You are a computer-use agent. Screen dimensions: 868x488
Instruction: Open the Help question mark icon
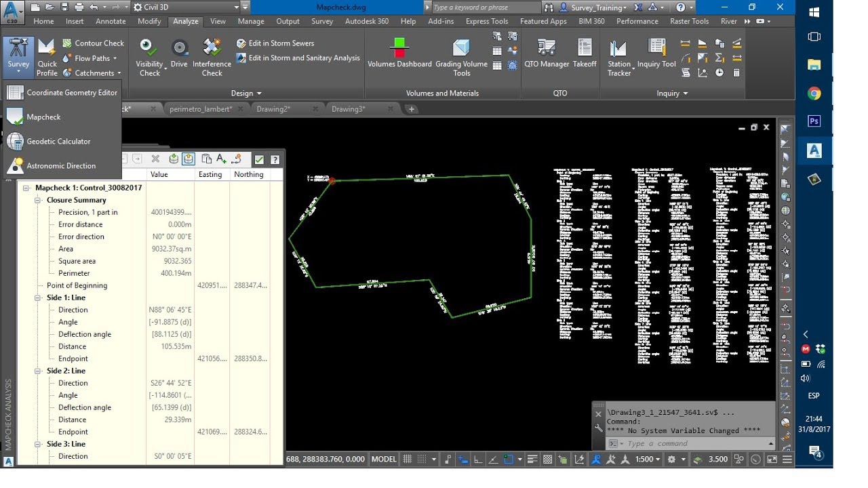click(x=681, y=7)
